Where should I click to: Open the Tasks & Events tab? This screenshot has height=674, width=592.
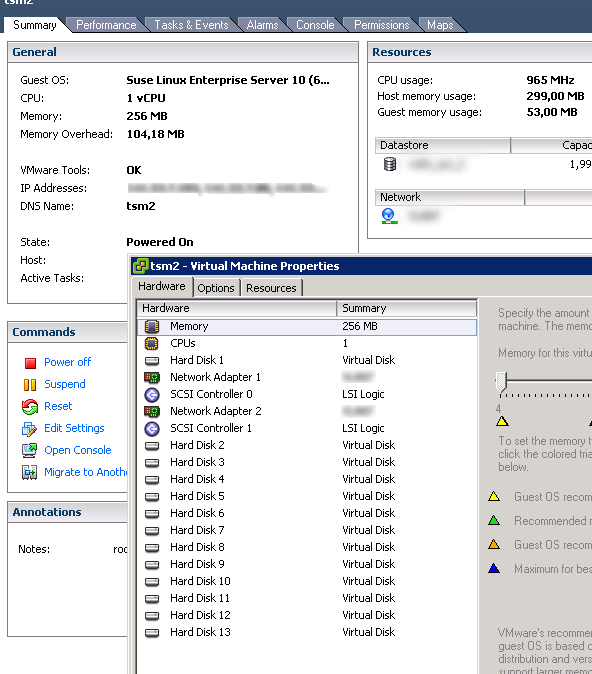coord(191,25)
